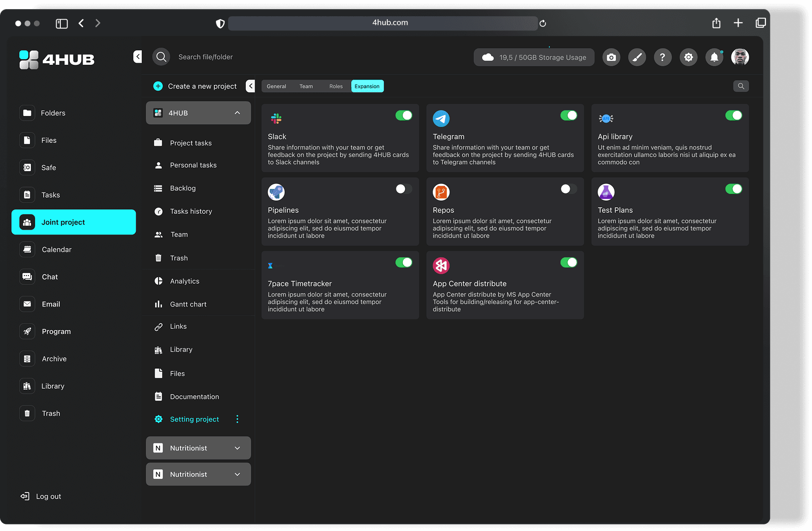Click the browser page reload icon
This screenshot has width=812, height=531.
pyautogui.click(x=543, y=23)
